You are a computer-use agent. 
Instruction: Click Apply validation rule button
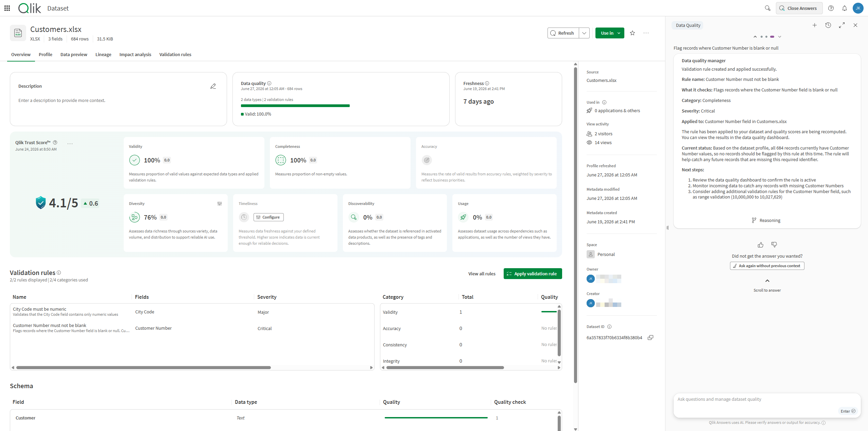(x=533, y=274)
